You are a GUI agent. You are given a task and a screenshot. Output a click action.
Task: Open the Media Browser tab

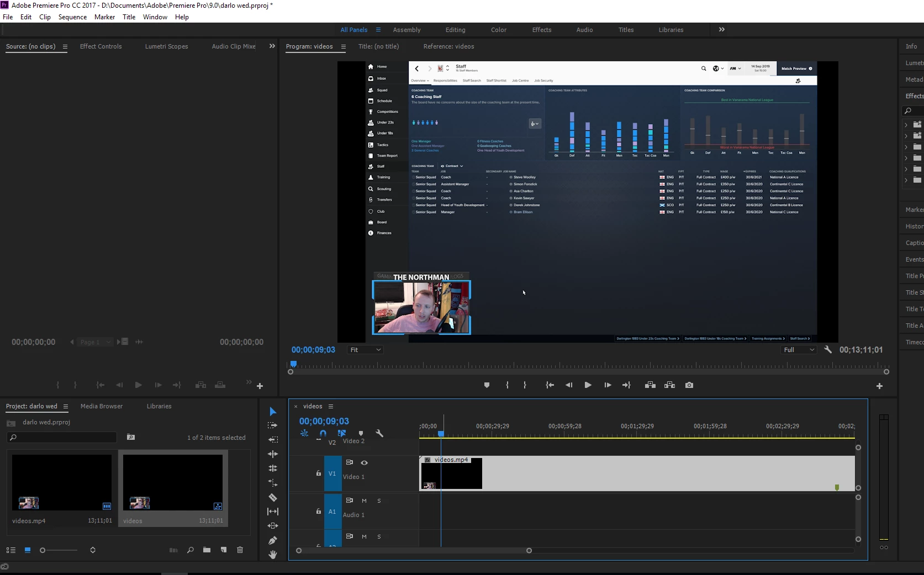[102, 406]
